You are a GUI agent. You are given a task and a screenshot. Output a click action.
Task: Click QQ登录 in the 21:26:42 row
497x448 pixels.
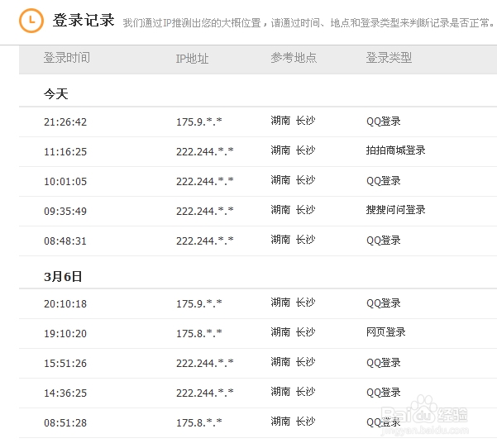pyautogui.click(x=384, y=122)
